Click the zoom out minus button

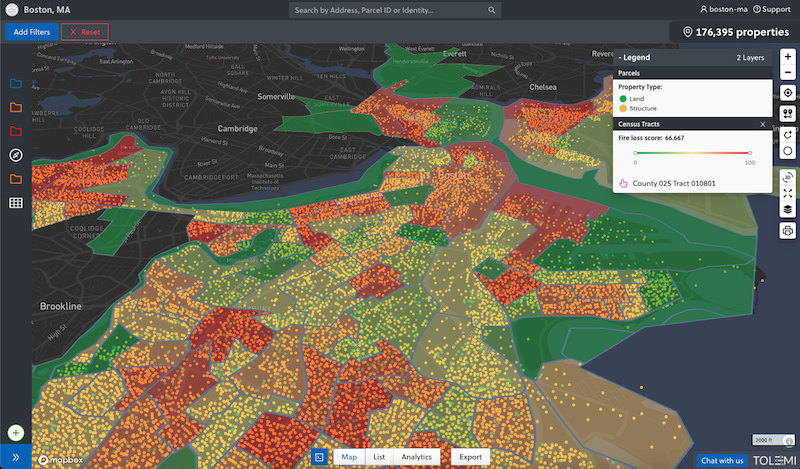(x=788, y=73)
